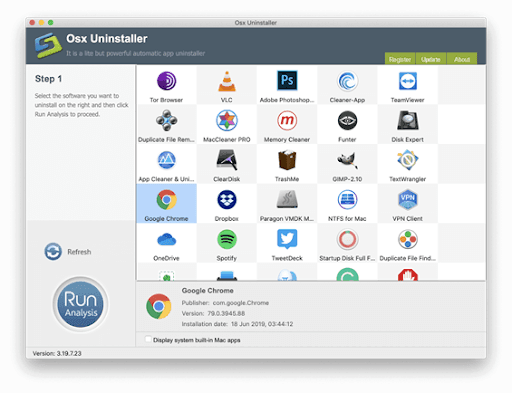Choose the Dropbox app icon

click(227, 200)
